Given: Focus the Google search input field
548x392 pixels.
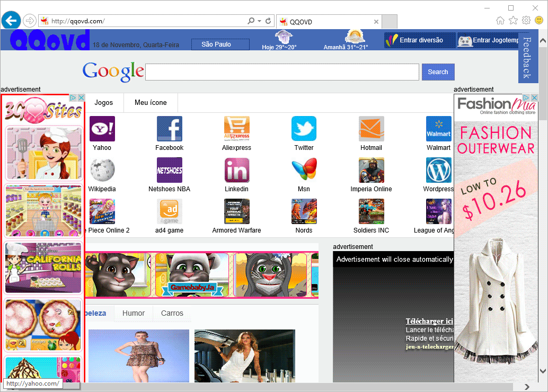Looking at the screenshot, I should tap(282, 72).
